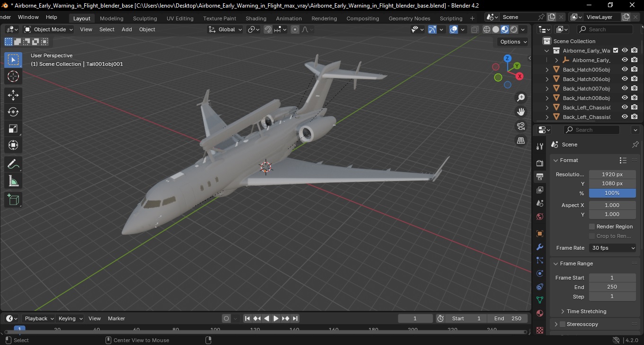
Task: Open the Output properties tab
Action: 540,177
